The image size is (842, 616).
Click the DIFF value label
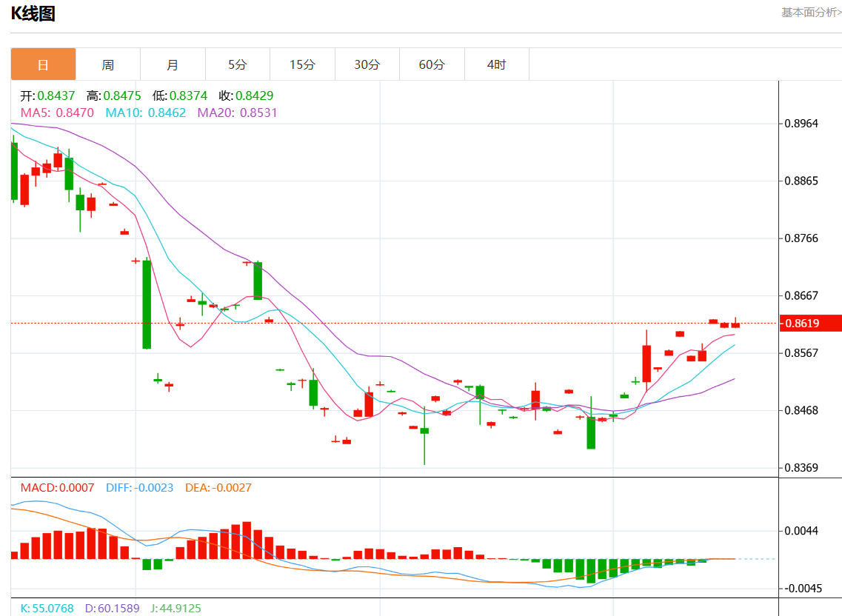(139, 488)
